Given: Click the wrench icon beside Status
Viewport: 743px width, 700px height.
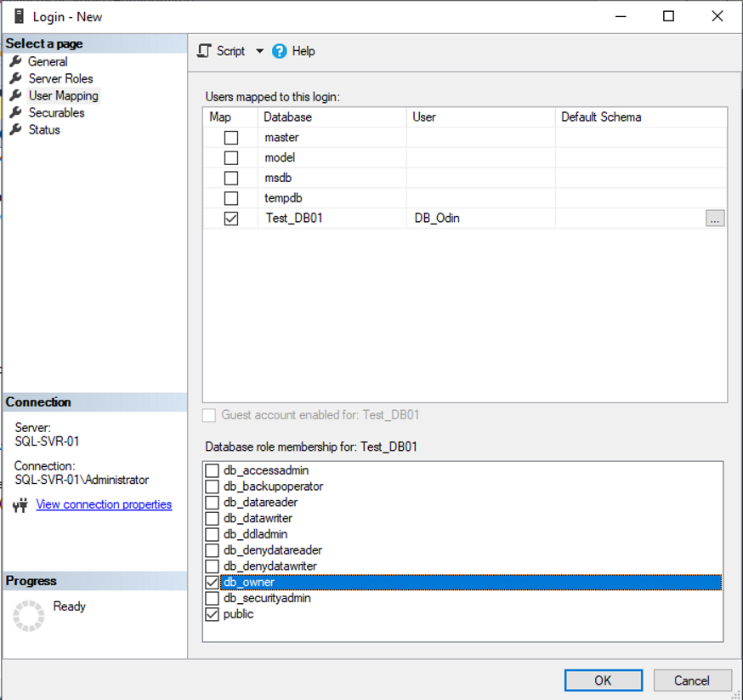Looking at the screenshot, I should pyautogui.click(x=15, y=129).
